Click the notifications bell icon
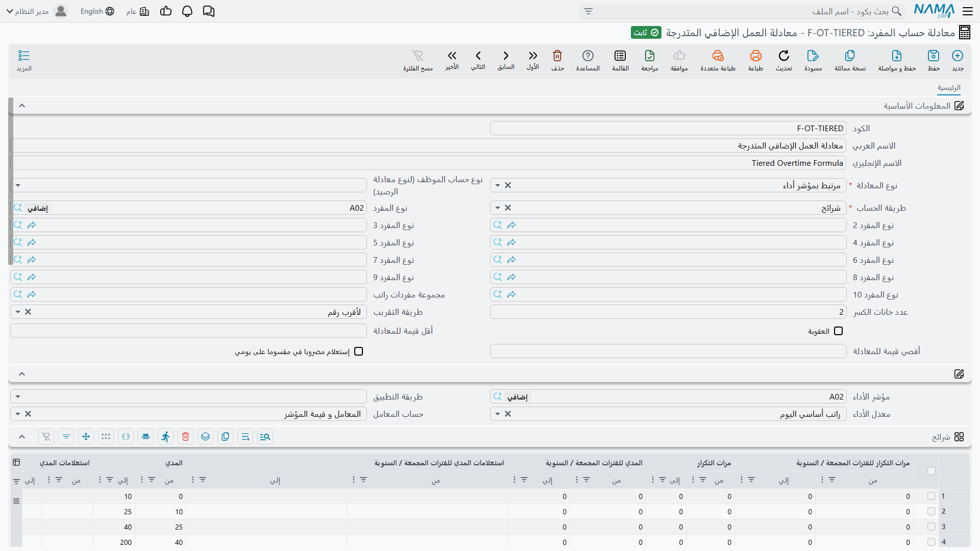This screenshot has width=980, height=551. click(187, 11)
